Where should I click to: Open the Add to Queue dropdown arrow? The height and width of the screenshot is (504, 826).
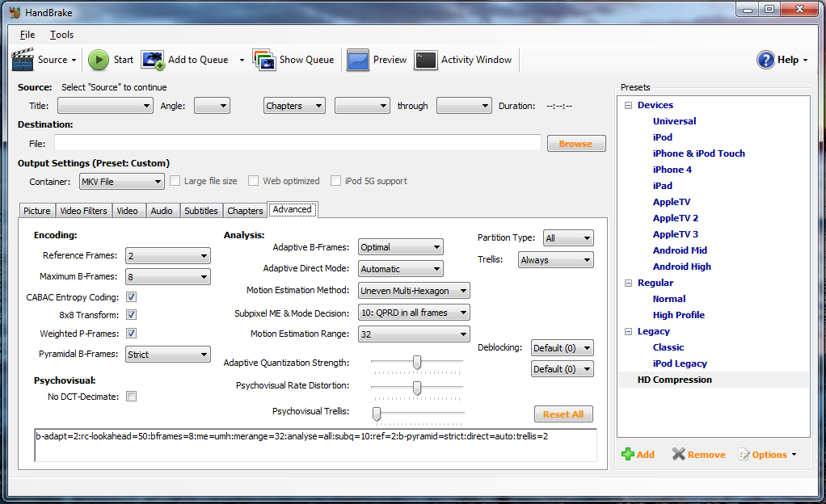tap(242, 60)
